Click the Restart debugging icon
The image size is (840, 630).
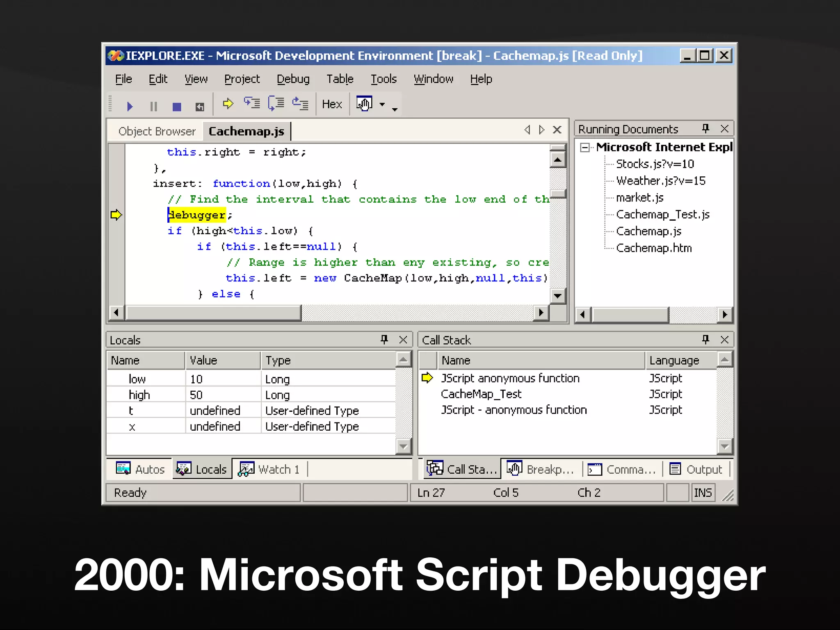(200, 107)
